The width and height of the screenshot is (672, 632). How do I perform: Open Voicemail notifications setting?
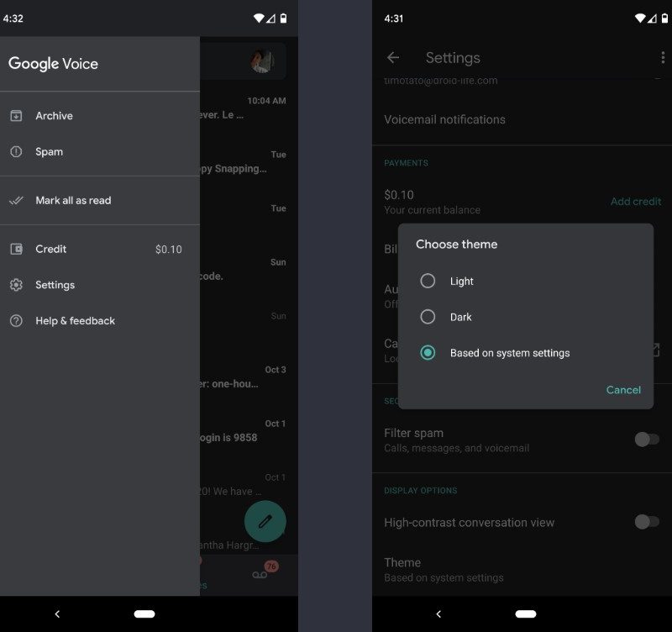point(522,119)
